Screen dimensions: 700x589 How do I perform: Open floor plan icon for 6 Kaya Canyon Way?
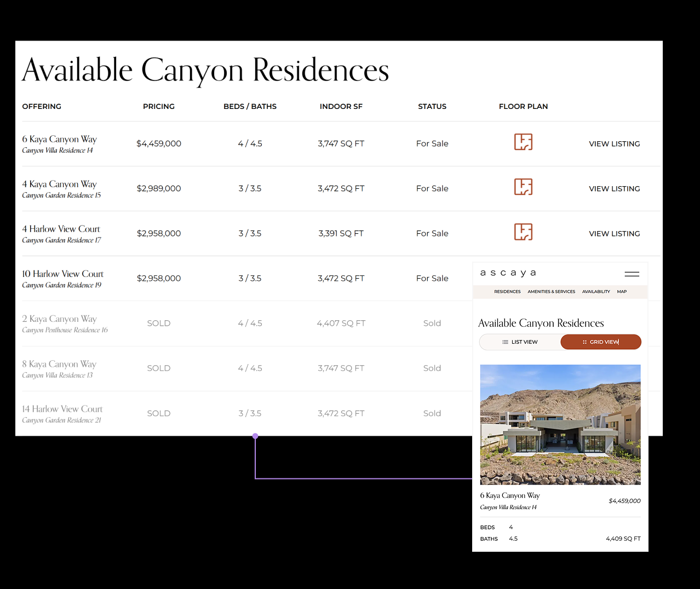point(523,142)
